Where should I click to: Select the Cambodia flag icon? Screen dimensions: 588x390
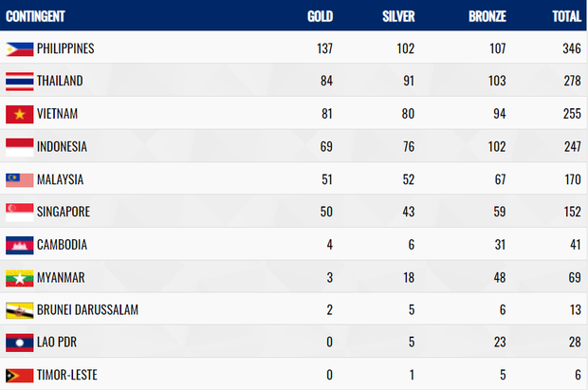pyautogui.click(x=20, y=246)
